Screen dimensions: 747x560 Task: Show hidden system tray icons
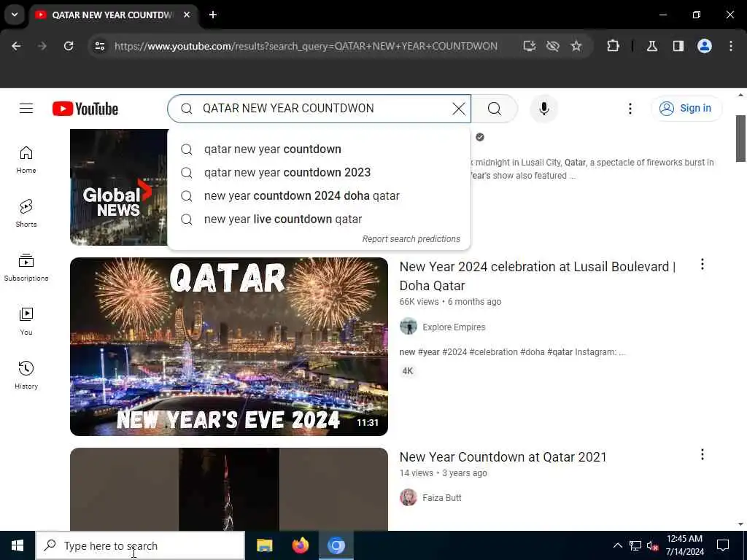tap(617, 545)
